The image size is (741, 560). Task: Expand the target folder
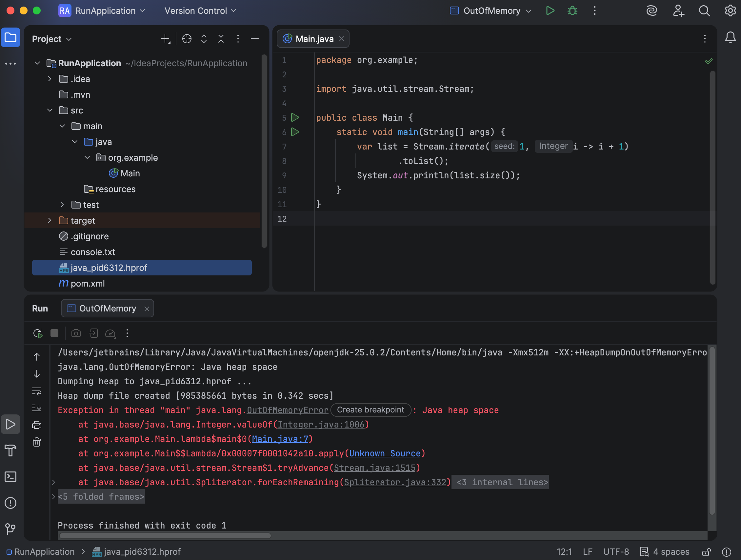click(x=50, y=220)
